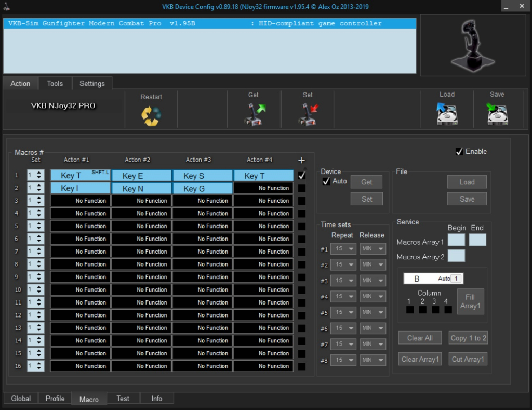The width and height of the screenshot is (532, 410).
Task: Click the Clear Array1 button
Action: pos(420,359)
